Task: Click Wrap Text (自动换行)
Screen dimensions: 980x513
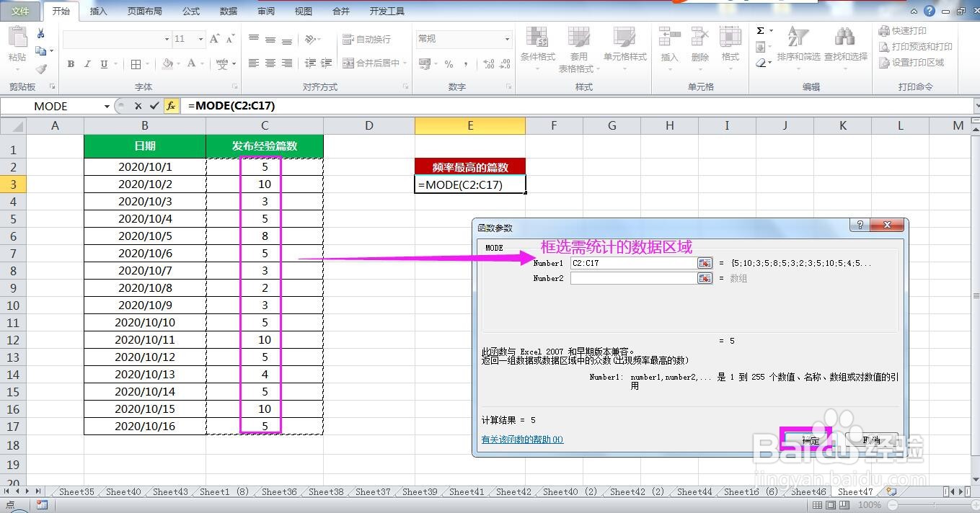Action: [366, 39]
